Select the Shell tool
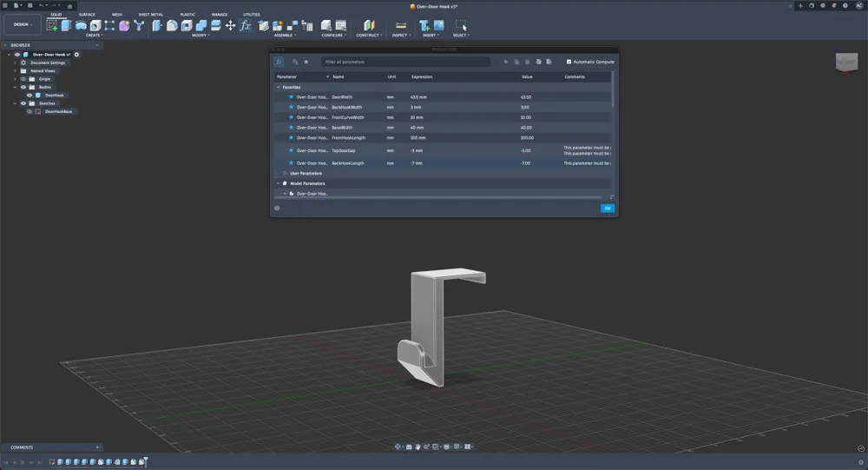The image size is (868, 470). 187,25
